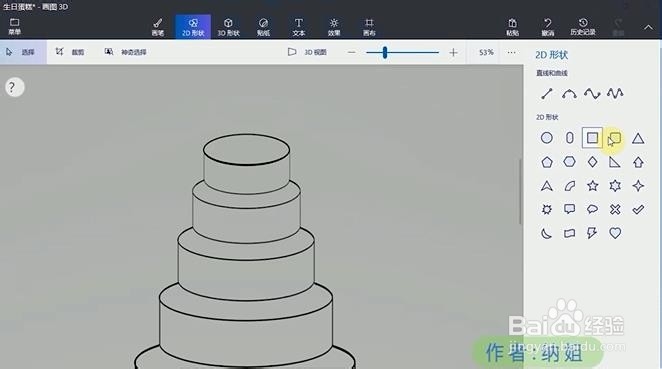This screenshot has height=369, width=662.
Task: Select the three-point curve tool
Action: pos(569,93)
